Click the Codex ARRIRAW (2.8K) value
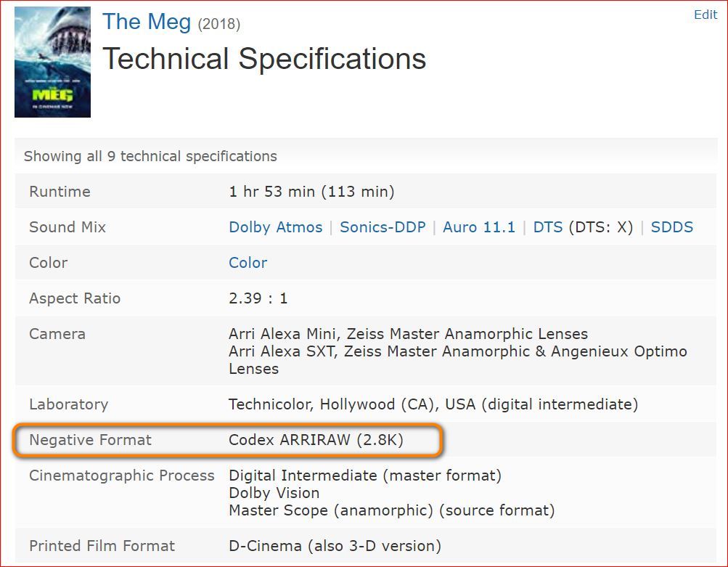Viewport: 728px width, 567px height. [316, 440]
